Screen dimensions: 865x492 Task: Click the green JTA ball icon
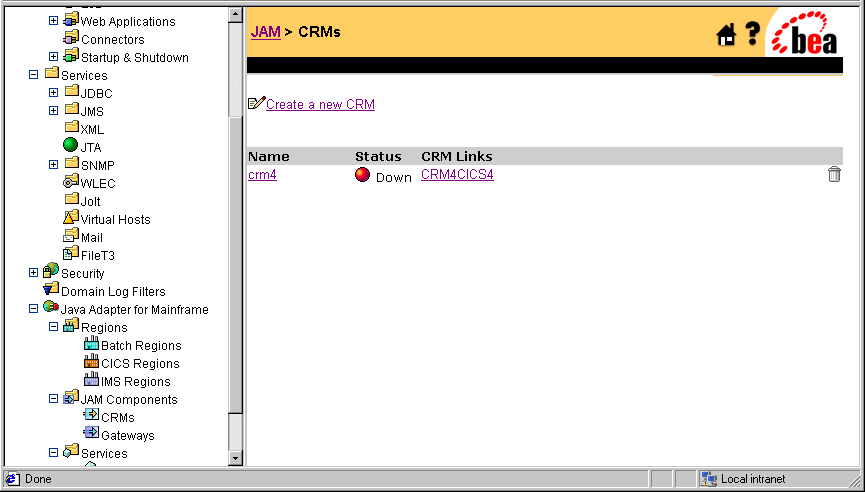tap(71, 146)
